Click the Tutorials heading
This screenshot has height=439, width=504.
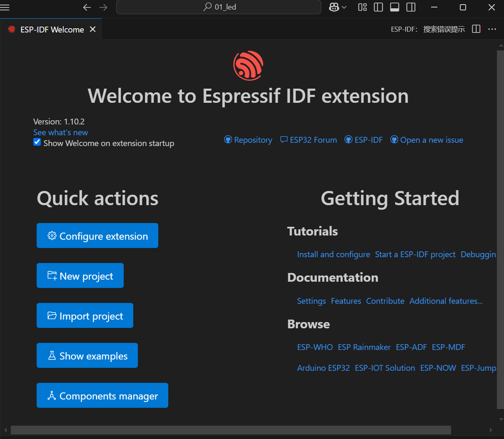click(x=312, y=231)
